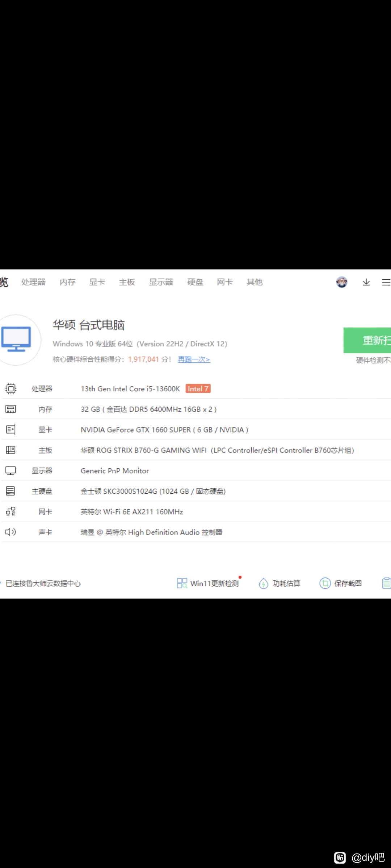The image size is (391, 868).
Task: Click the 功耗估算 droplet icon
Action: click(x=264, y=583)
